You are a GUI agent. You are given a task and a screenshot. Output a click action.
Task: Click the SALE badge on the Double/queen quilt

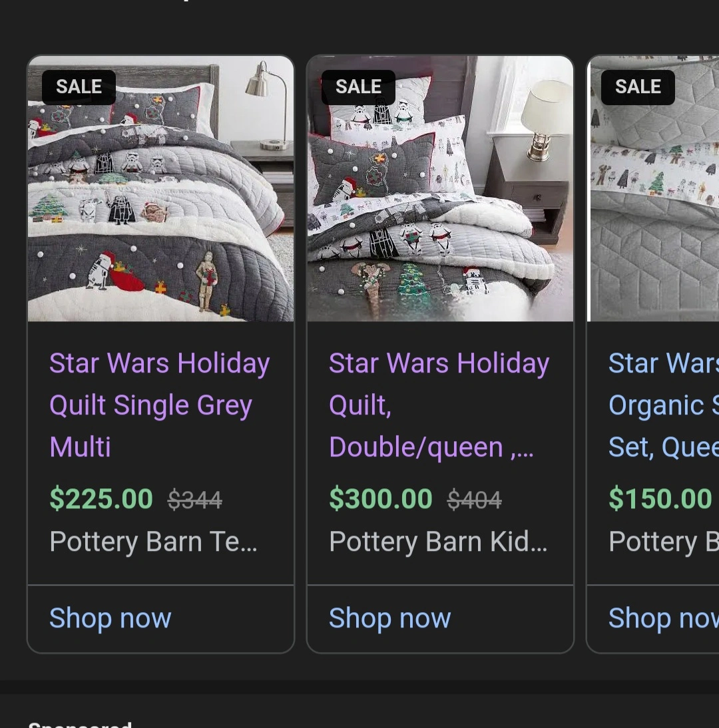click(358, 87)
